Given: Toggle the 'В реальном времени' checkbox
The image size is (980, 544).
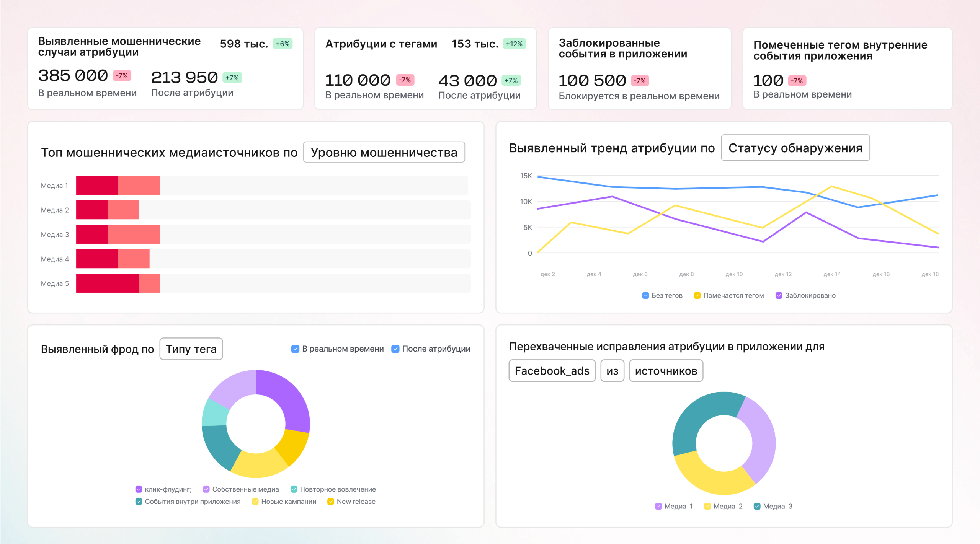Looking at the screenshot, I should click(x=295, y=349).
